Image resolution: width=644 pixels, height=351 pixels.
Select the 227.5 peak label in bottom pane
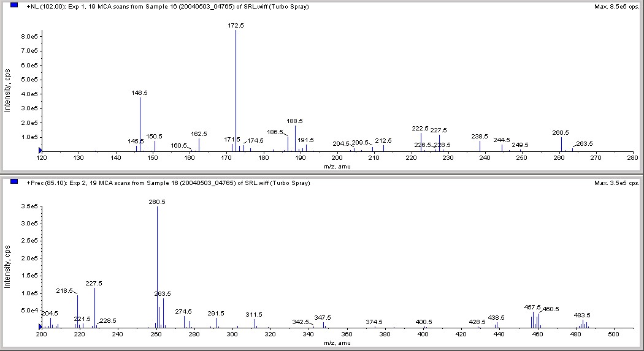tap(94, 284)
